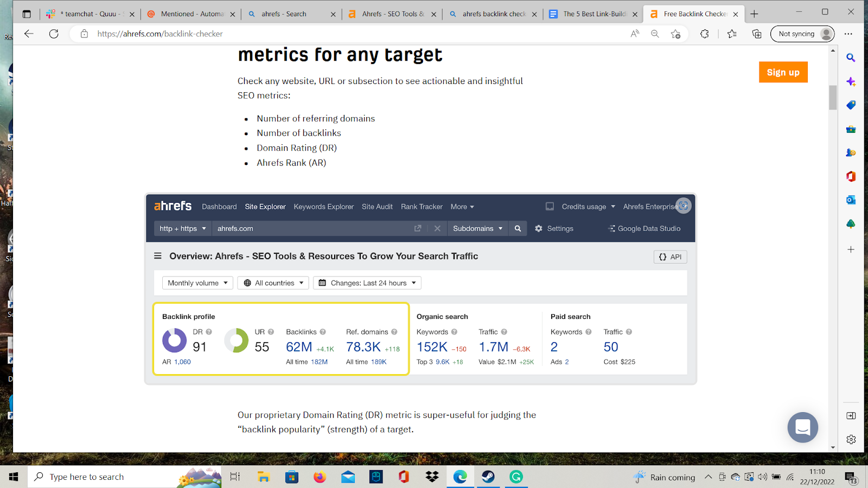Image resolution: width=868 pixels, height=488 pixels.
Task: Open Settings in the Ahrefs toolbar
Action: point(554,228)
